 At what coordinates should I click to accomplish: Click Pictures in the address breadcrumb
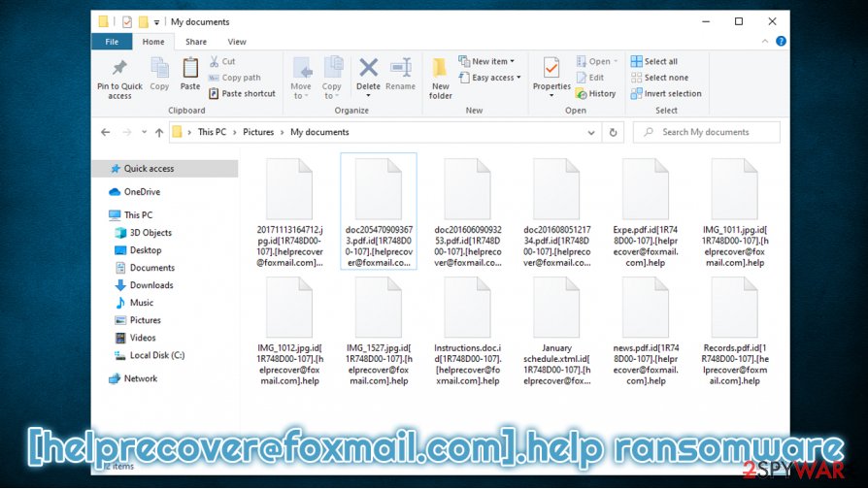tap(258, 132)
